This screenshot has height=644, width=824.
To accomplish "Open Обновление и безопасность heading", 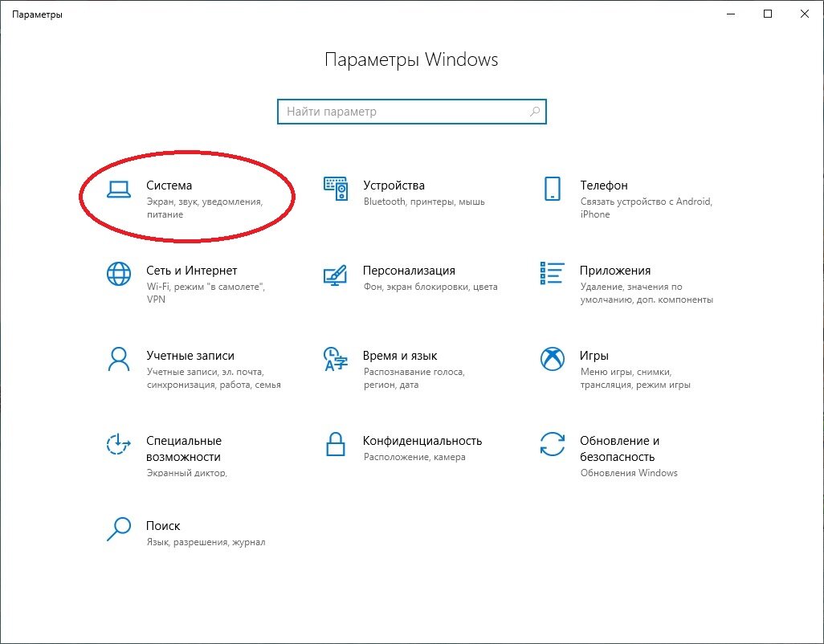I will click(x=619, y=449).
